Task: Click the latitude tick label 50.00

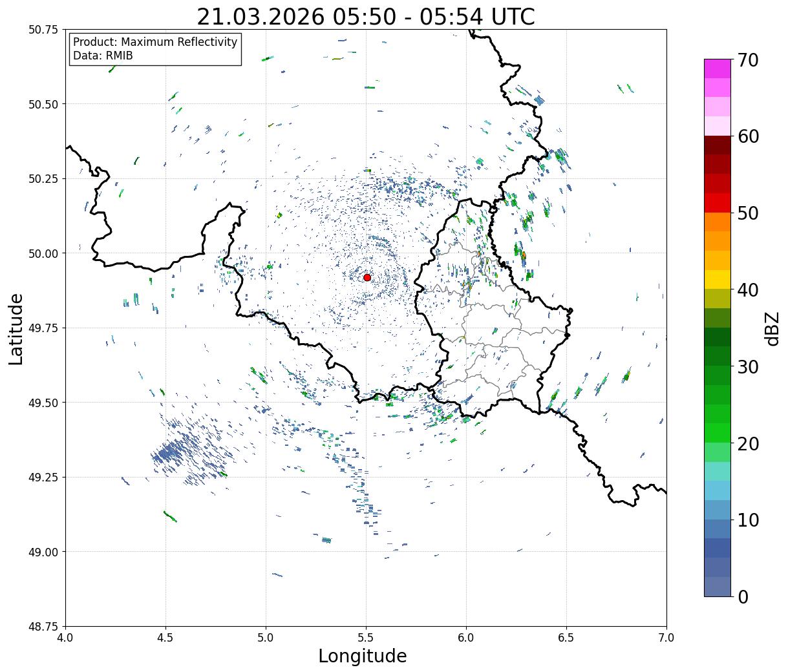Action: point(43,253)
